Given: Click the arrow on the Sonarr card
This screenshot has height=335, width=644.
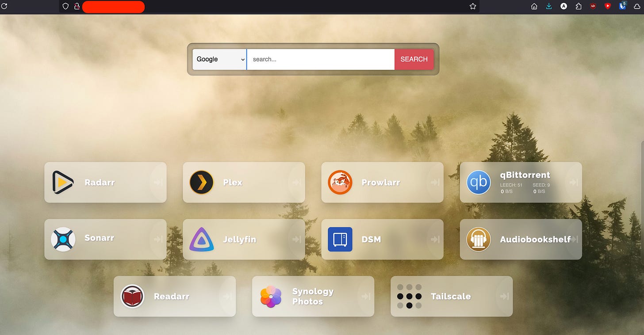Looking at the screenshot, I should pos(158,240).
